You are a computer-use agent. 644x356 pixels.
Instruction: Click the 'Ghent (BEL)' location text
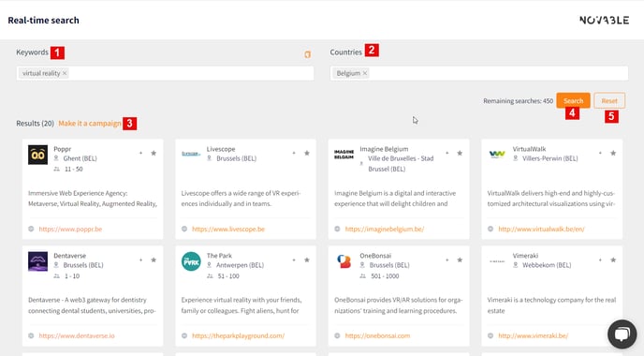tap(80, 158)
